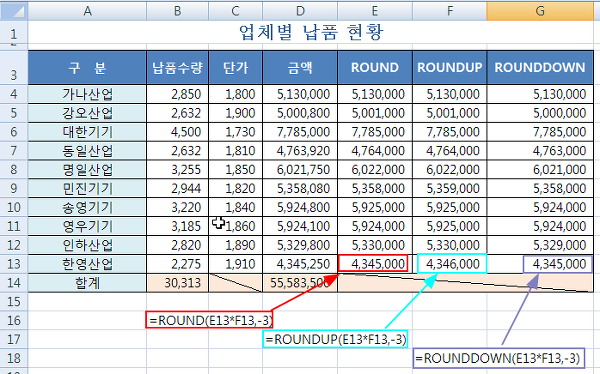Click the 'ROUNDUP' header cell
Viewport: 600px width, 374px height.
click(450, 67)
